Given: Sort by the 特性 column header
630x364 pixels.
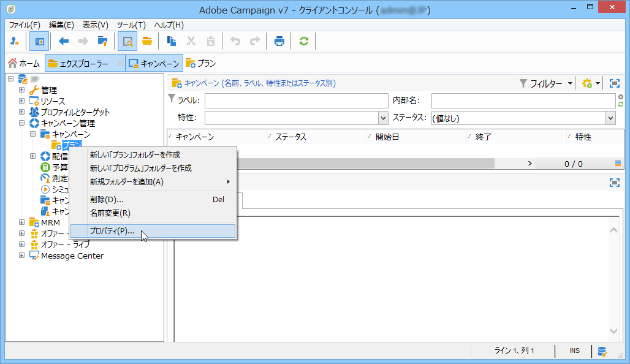Looking at the screenshot, I should (x=595, y=137).
